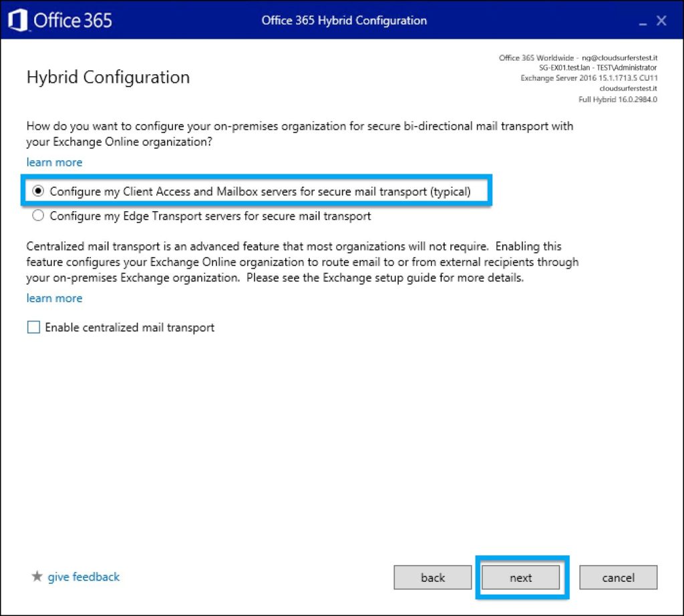Click next to continue hybrid configuration
This screenshot has height=616, width=684.
[x=521, y=578]
